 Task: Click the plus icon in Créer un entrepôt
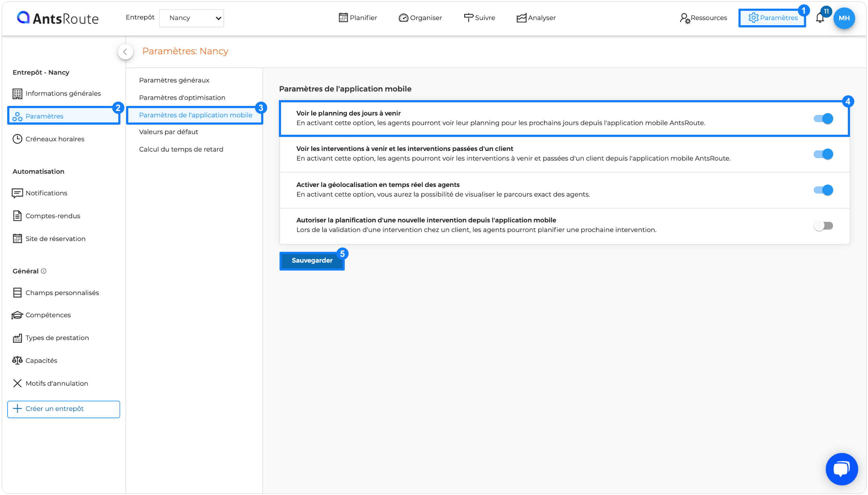(17, 409)
